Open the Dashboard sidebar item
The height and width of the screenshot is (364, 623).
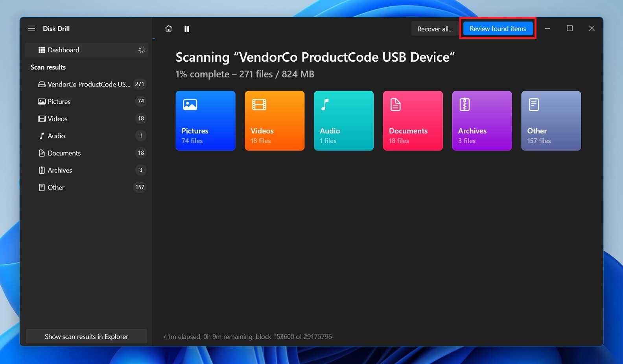87,50
